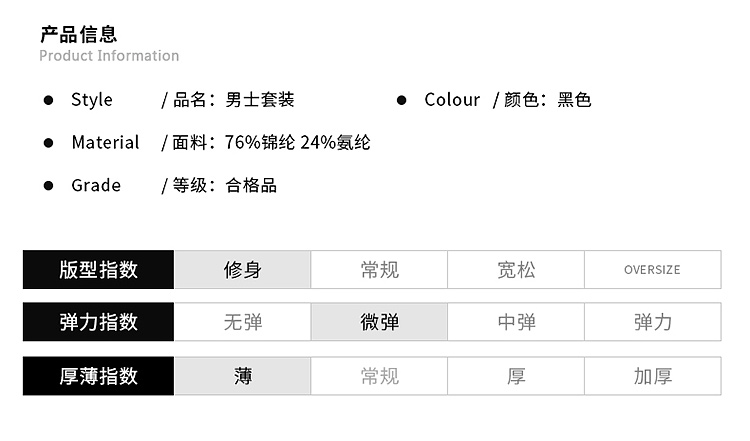Click the bullet point beside Style
Screen dimensions: 750x441
pyautogui.click(x=47, y=100)
